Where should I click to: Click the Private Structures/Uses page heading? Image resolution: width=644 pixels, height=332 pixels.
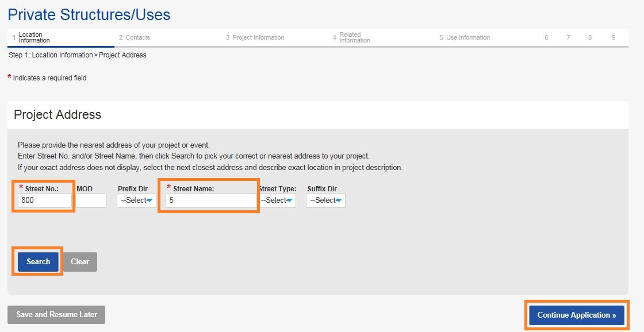tap(89, 15)
